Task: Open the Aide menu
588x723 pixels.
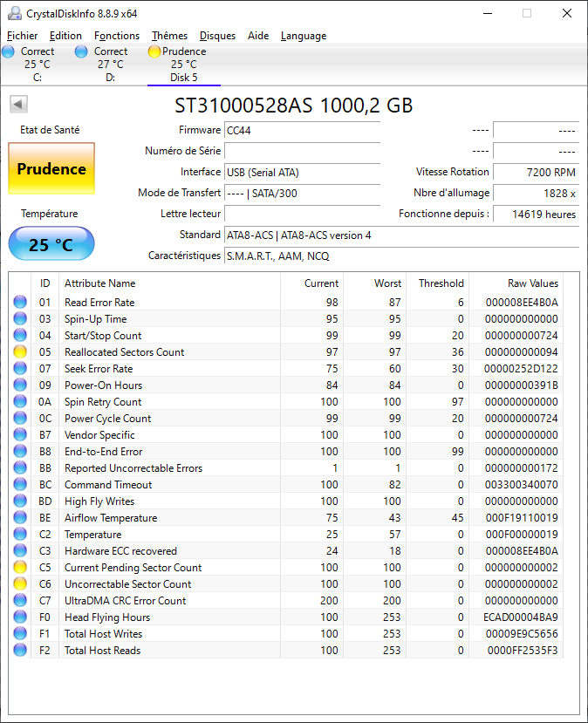Action: pos(258,36)
